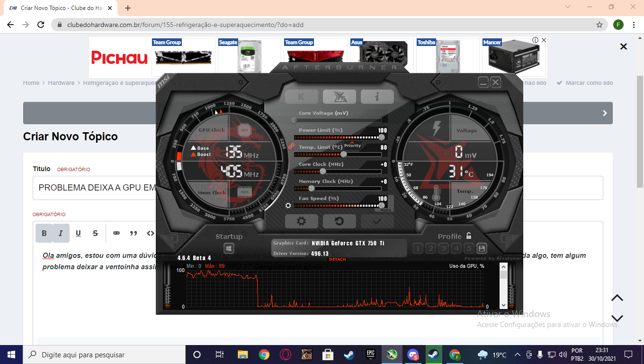Show hidden system tray icons
Image resolution: width=644 pixels, height=364 pixels.
[x=517, y=355]
